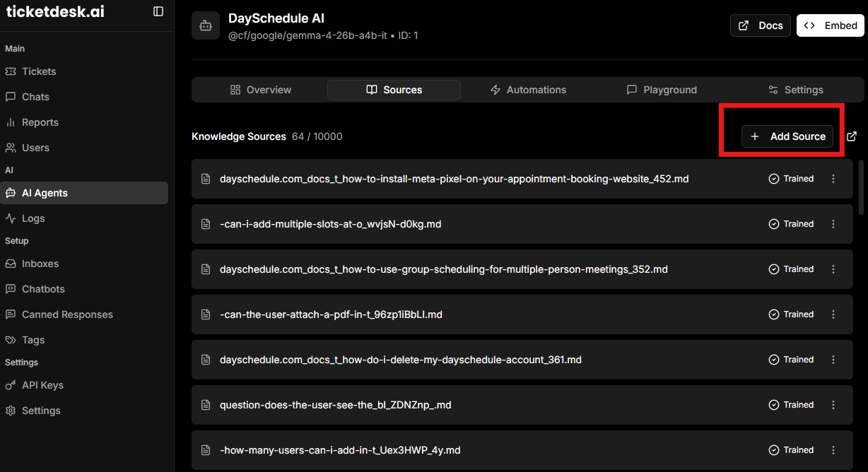Open options menu for -can-the-user-attach-a-pdf source
This screenshot has height=472, width=868.
tap(833, 314)
